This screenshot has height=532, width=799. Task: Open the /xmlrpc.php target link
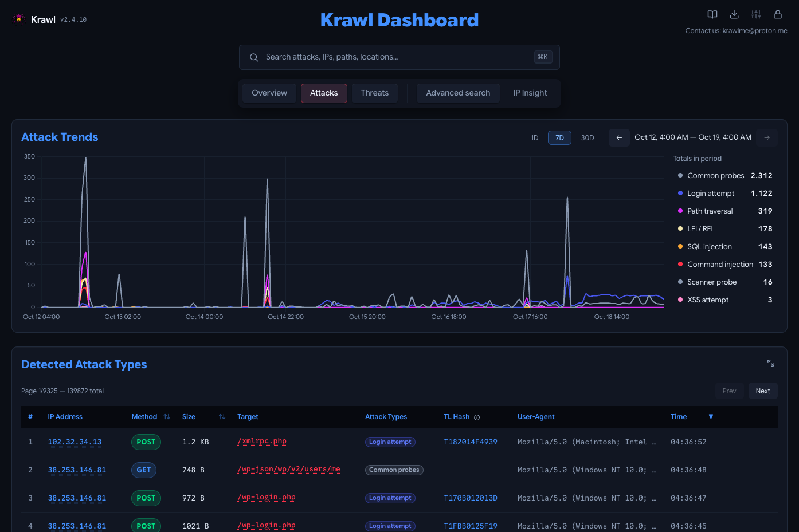tap(262, 441)
